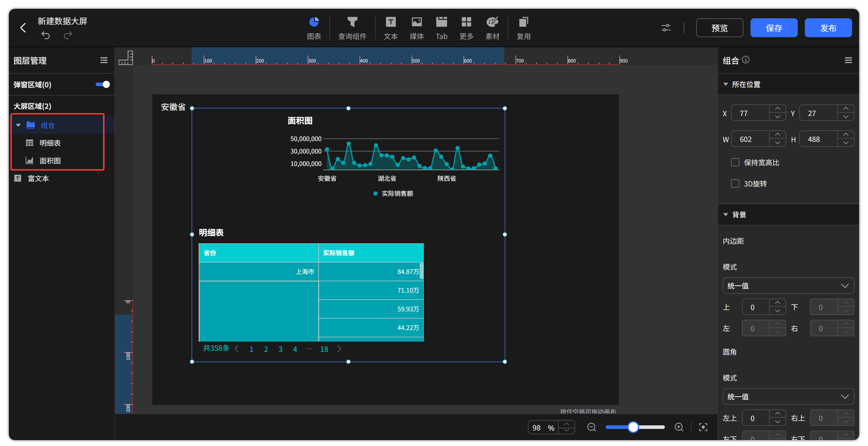Screen dimensions: 868x446
Task: Increase the X position value
Action: pyautogui.click(x=777, y=109)
